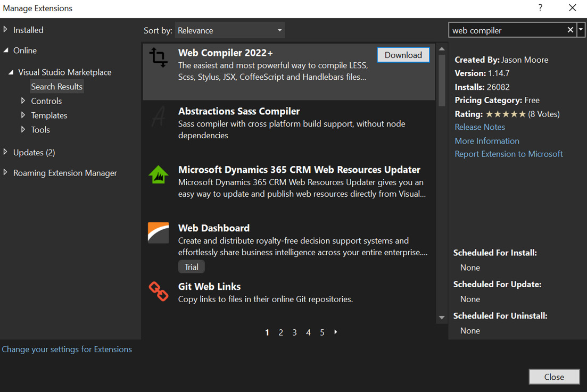Screen dimensions: 587x392
Task: Download the Web Compiler 2022+ extension
Action: (x=403, y=55)
